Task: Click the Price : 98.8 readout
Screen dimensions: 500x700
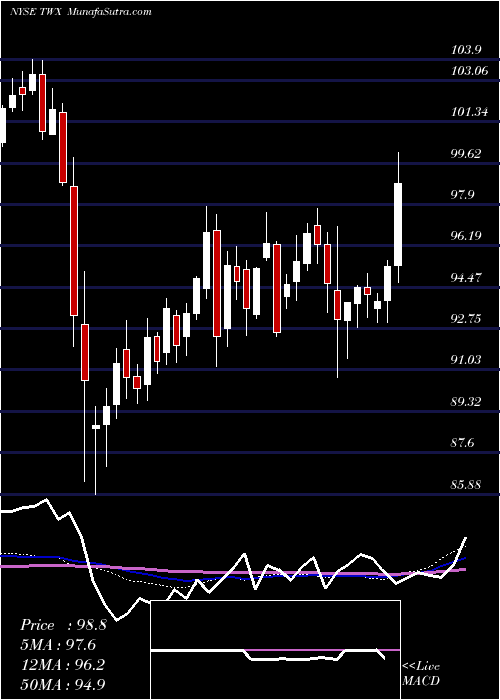Action: 64,625
